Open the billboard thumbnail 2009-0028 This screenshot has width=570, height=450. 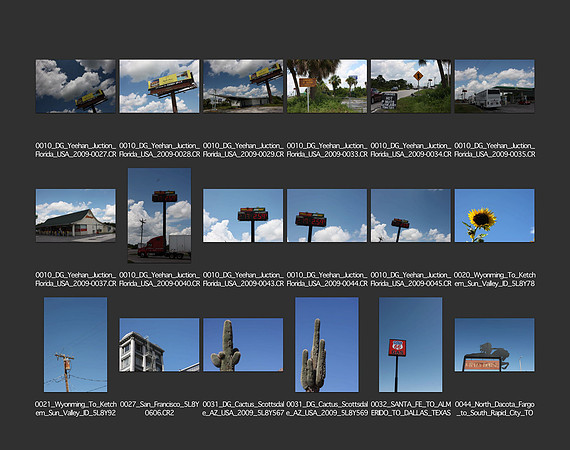point(159,86)
